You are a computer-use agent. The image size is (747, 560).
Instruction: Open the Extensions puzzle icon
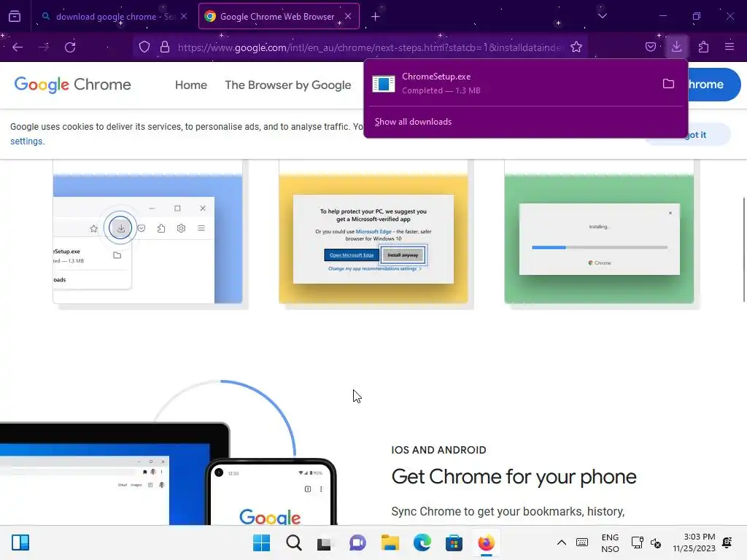[704, 47]
